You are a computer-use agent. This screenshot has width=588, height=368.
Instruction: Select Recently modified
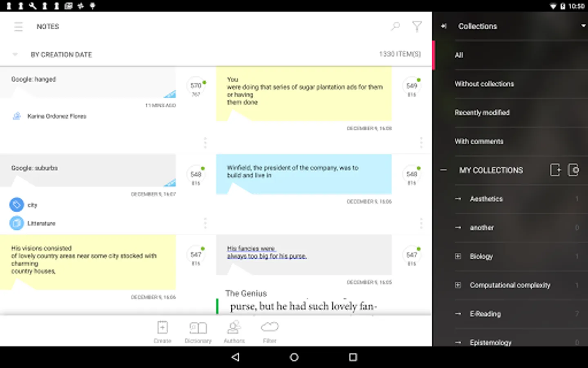click(x=510, y=112)
